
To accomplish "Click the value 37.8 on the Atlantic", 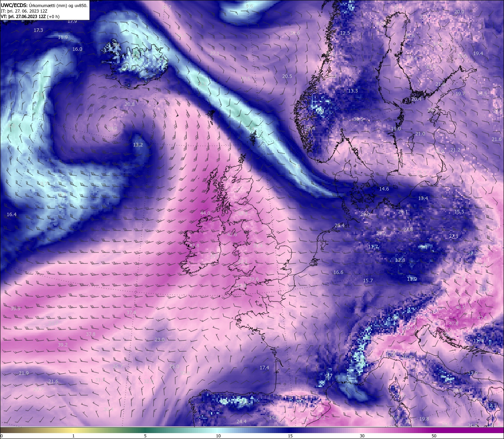I will coord(91,334).
